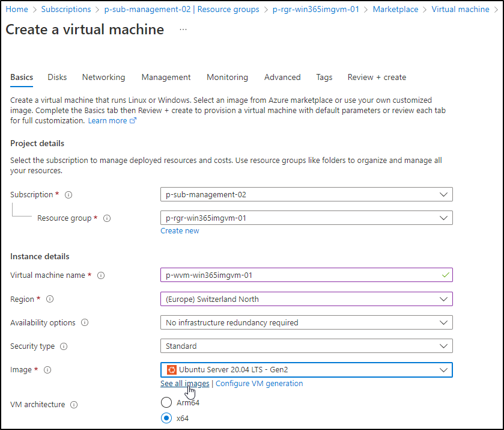Click the Ubuntu logo in Image field
The height and width of the screenshot is (430, 504).
pos(172,370)
